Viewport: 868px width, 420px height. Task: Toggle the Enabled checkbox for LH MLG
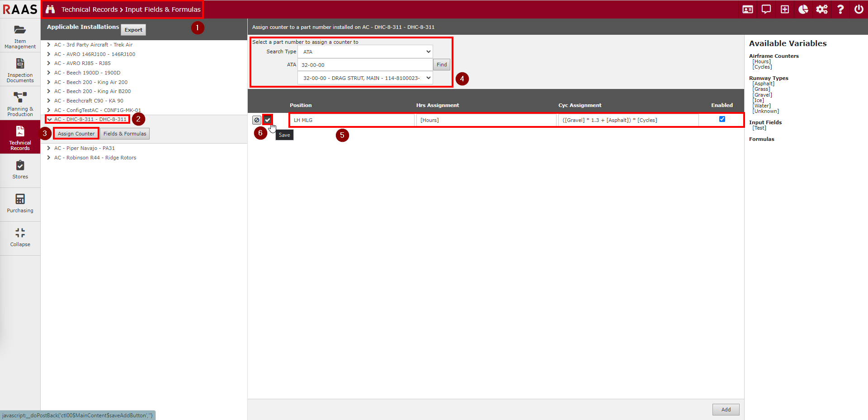[722, 119]
